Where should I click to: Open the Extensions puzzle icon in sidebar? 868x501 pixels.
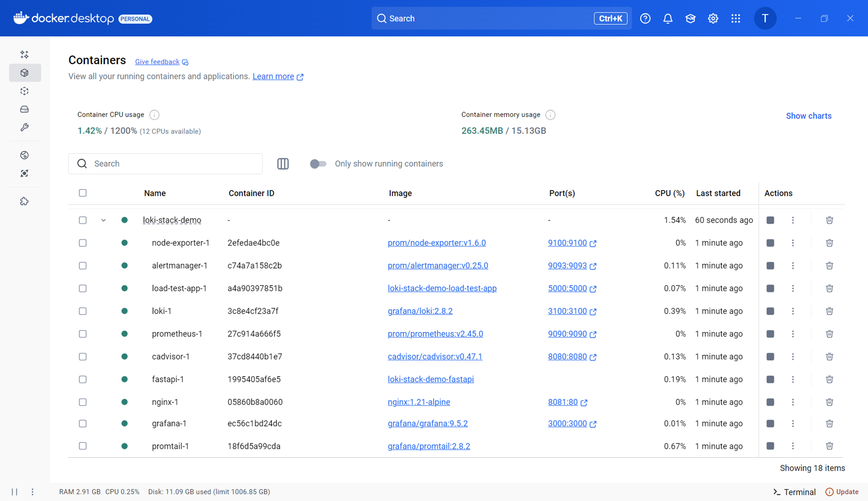coord(25,201)
